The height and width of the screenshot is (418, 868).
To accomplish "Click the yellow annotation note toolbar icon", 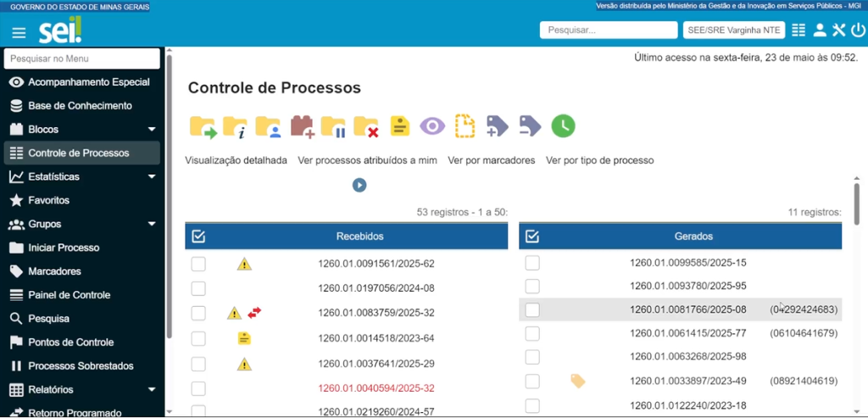I will (x=400, y=127).
